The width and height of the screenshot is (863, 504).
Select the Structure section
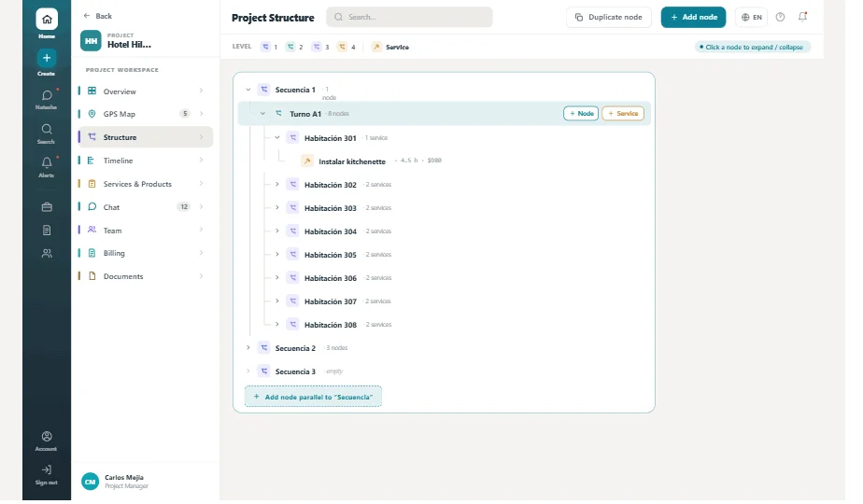(x=146, y=137)
